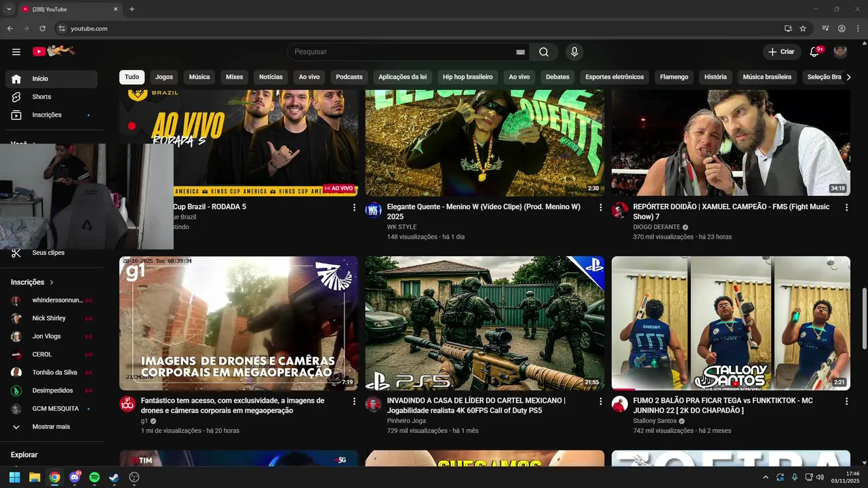Show hidden system tray icons

pyautogui.click(x=766, y=477)
